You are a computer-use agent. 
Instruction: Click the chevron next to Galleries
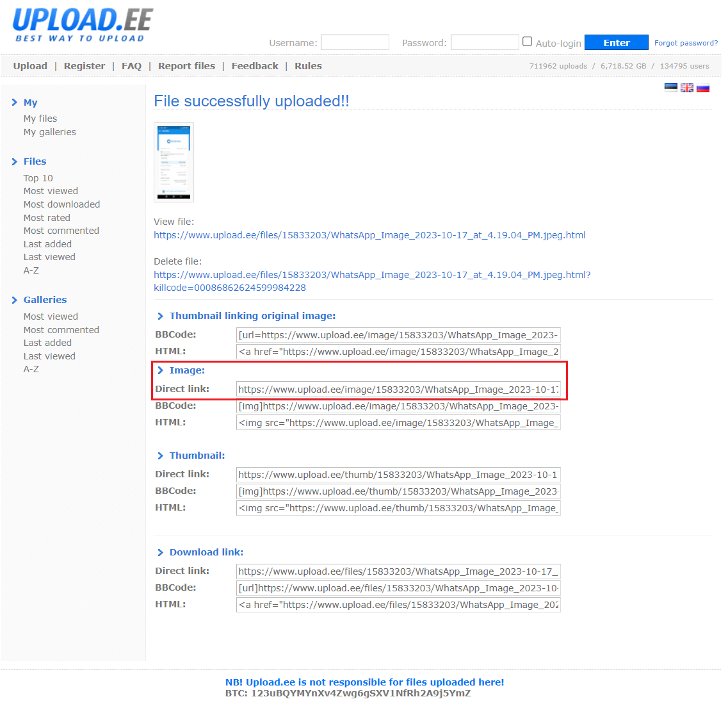(14, 300)
